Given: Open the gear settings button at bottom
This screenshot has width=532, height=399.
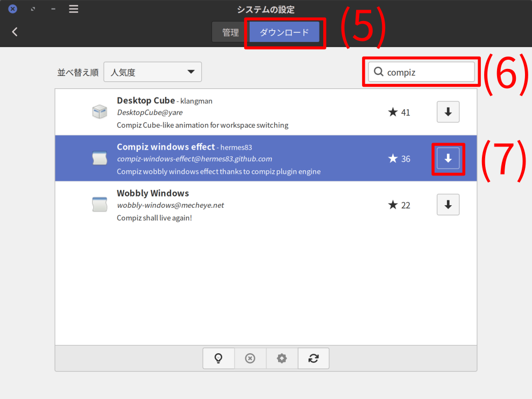Looking at the screenshot, I should (x=282, y=359).
